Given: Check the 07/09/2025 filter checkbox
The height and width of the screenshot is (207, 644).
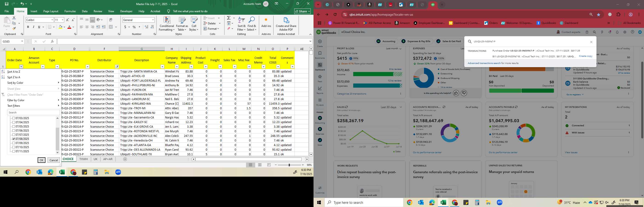Looking at the screenshot, I should [x=14, y=143].
